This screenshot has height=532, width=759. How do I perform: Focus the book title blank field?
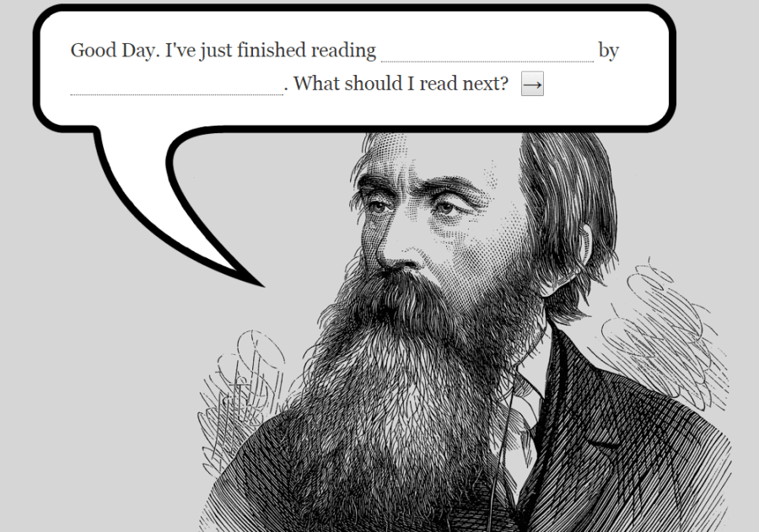(x=487, y=51)
